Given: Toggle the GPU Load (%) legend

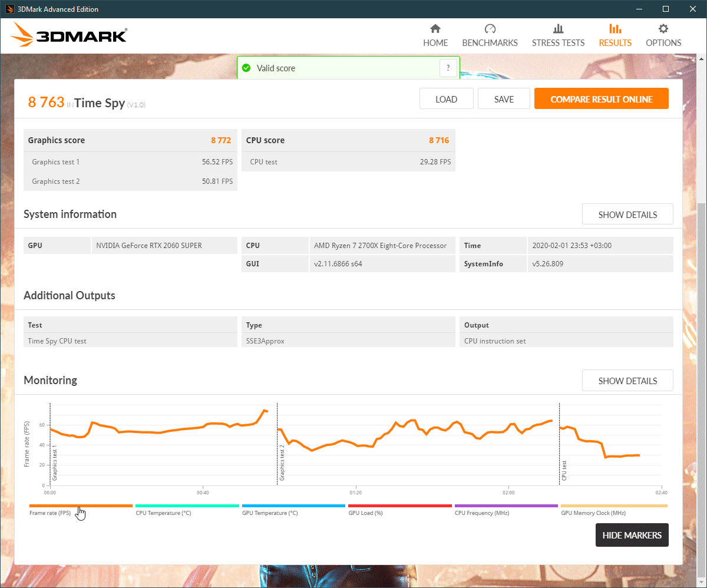Looking at the screenshot, I should (400, 510).
